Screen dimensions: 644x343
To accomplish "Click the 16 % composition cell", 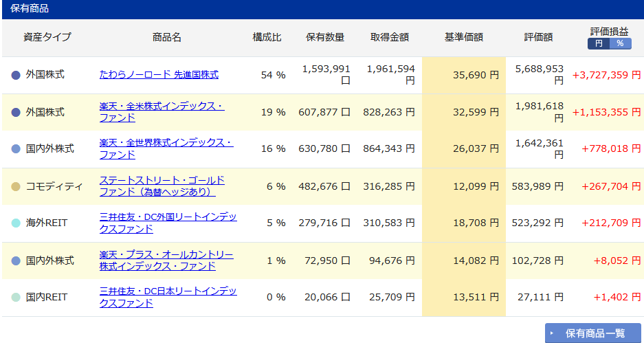I will pos(273,148).
